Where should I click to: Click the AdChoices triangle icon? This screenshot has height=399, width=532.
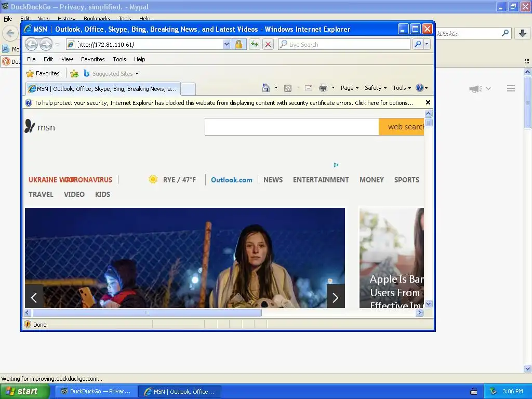[x=336, y=165]
